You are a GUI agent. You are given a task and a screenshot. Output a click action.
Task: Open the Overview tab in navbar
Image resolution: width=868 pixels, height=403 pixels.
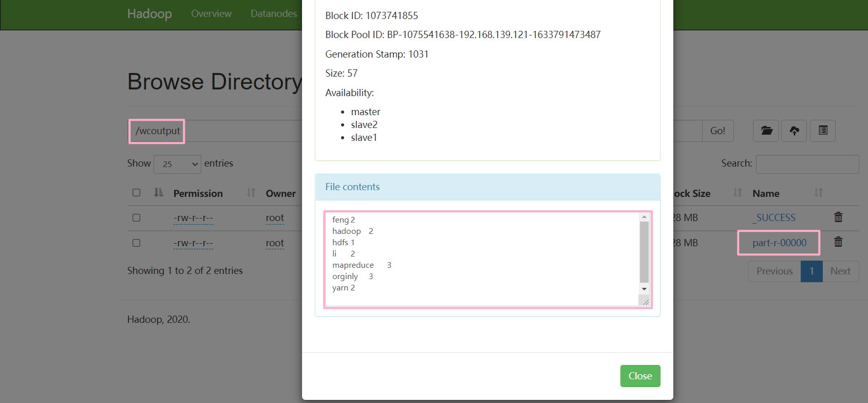(211, 14)
